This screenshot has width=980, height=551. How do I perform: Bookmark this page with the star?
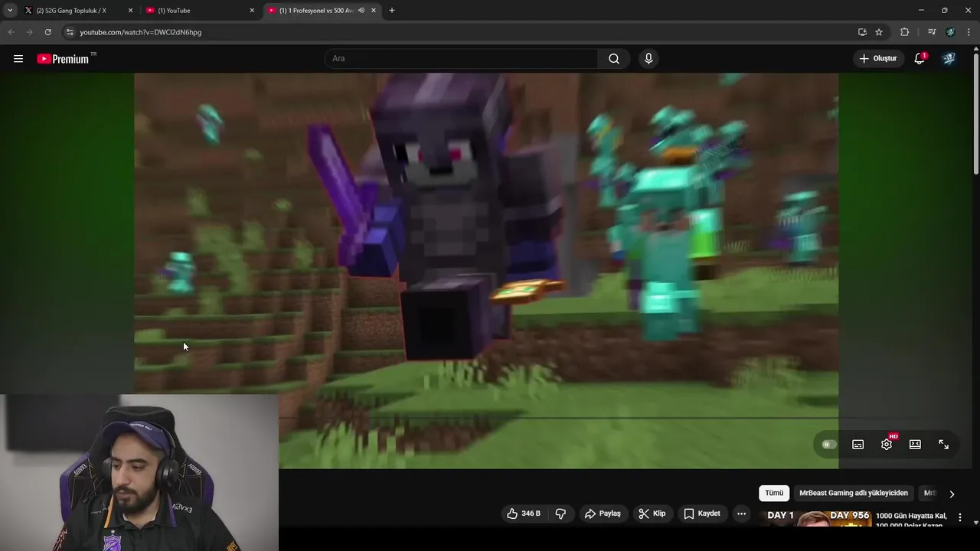[879, 32]
